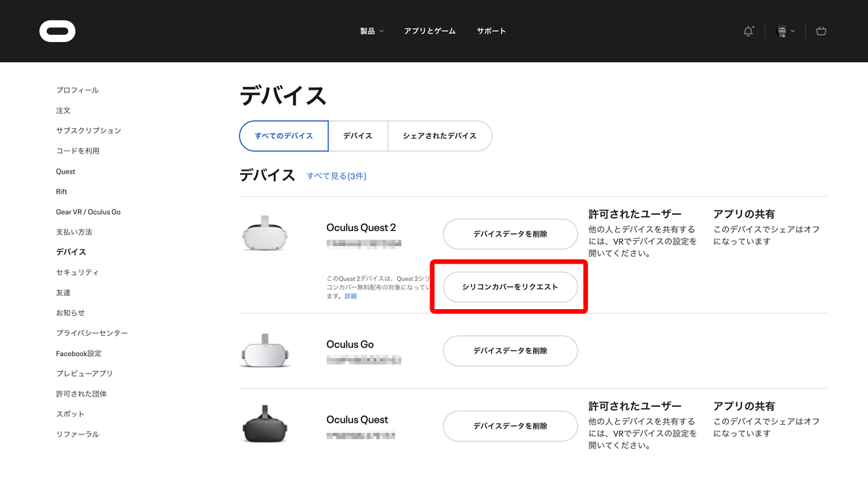Open 友達 in the sidebar
Viewport: 868px width, 503px height.
pos(64,292)
